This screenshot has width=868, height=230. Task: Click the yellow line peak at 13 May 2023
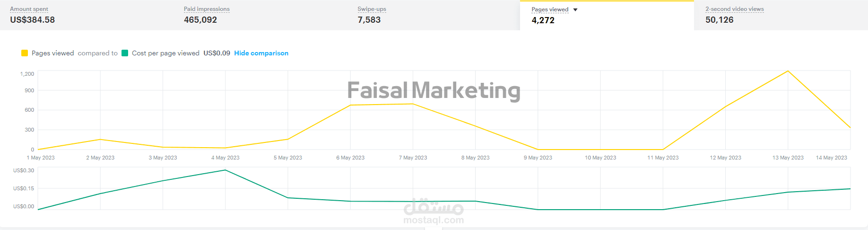click(788, 71)
